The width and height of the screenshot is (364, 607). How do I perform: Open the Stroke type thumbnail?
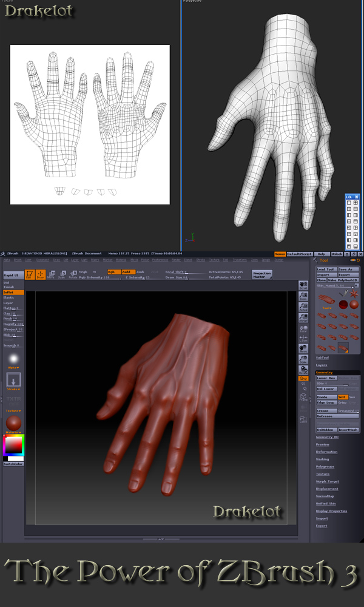(x=13, y=379)
